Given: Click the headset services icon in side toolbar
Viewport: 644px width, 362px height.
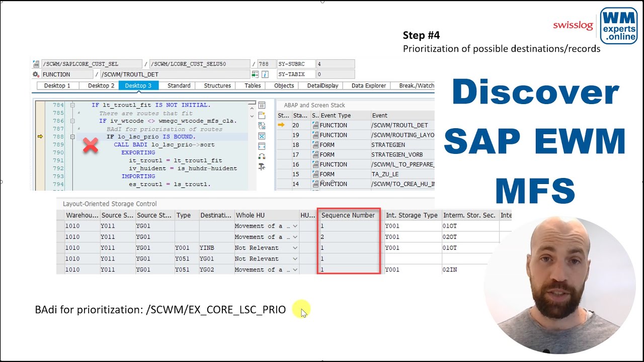Looking at the screenshot, I should click(262, 156).
